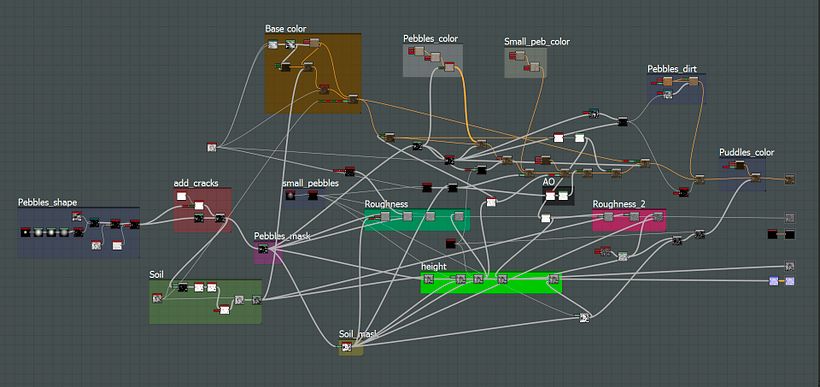Select the Base color frame title
This screenshot has width=820, height=387.
coord(286,29)
